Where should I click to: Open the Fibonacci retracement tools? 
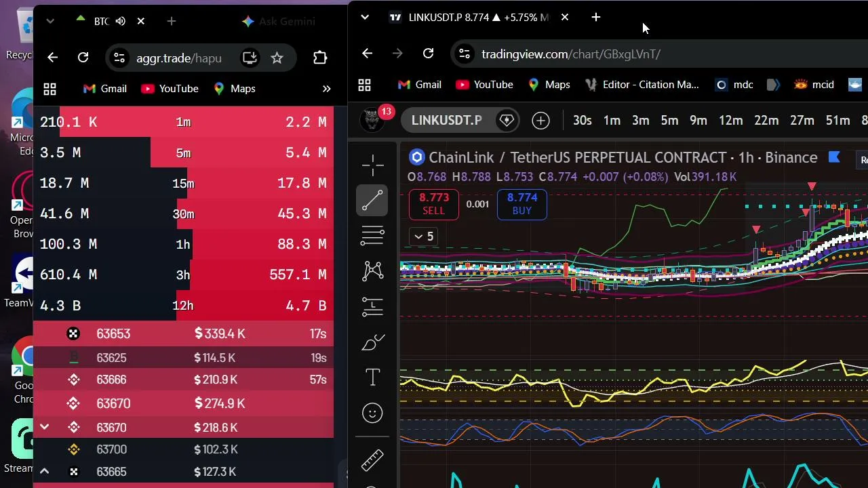(372, 236)
